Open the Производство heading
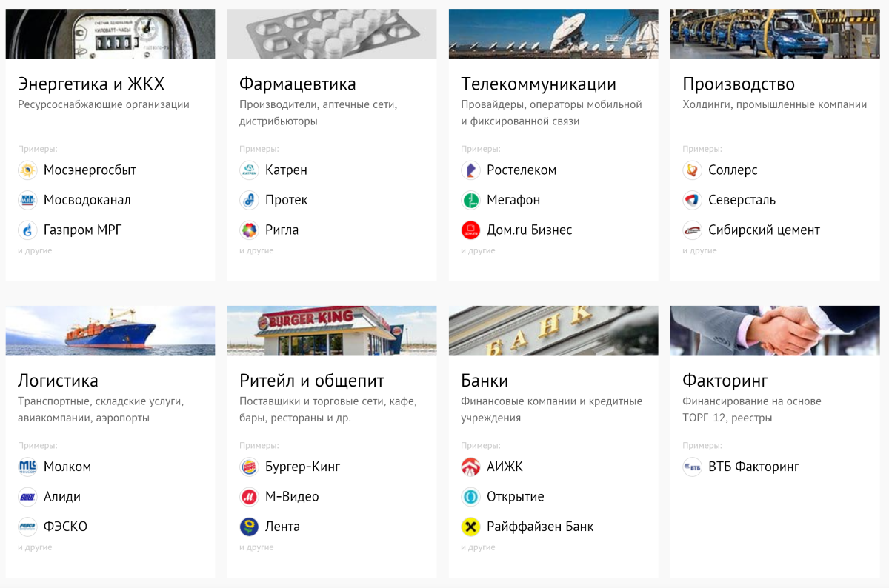 click(739, 84)
